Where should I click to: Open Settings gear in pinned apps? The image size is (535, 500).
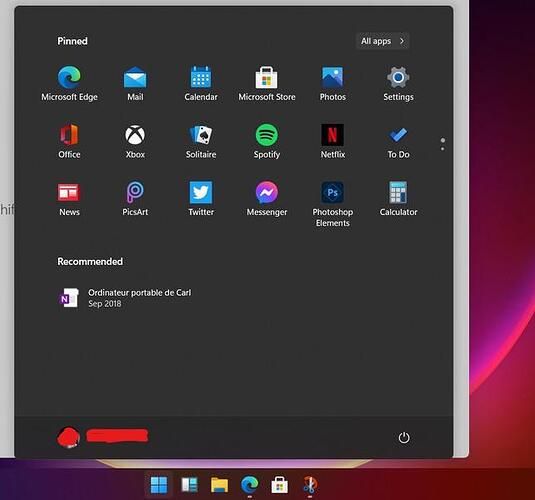click(x=398, y=84)
